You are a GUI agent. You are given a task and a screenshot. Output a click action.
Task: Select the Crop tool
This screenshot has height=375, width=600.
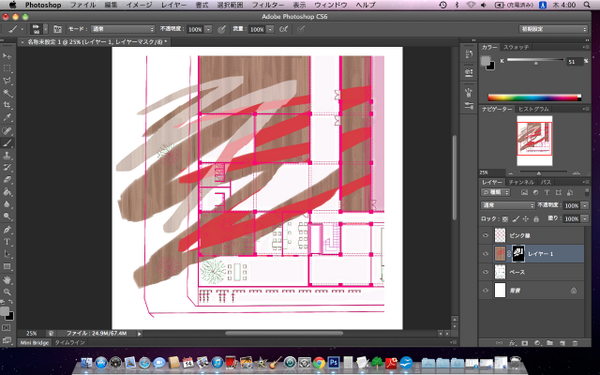7,105
